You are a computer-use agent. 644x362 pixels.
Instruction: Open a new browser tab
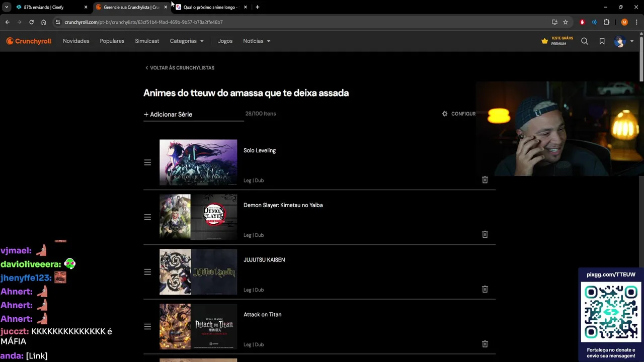click(x=258, y=7)
